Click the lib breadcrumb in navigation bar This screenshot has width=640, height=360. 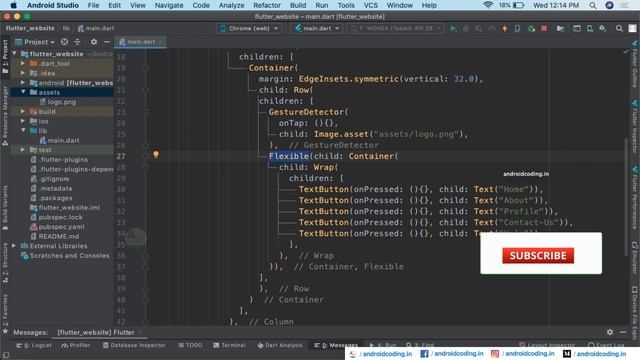[66, 28]
